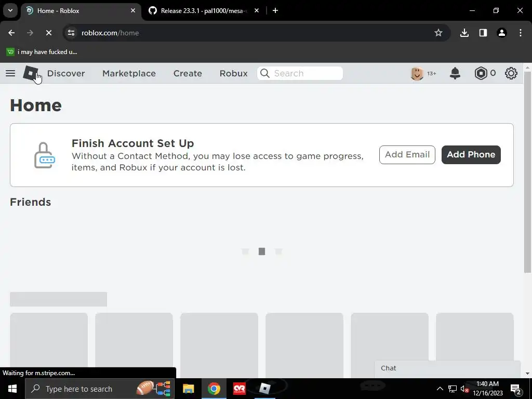The image size is (532, 399).
Task: Close the GitHub Release tab
Action: (x=257, y=11)
